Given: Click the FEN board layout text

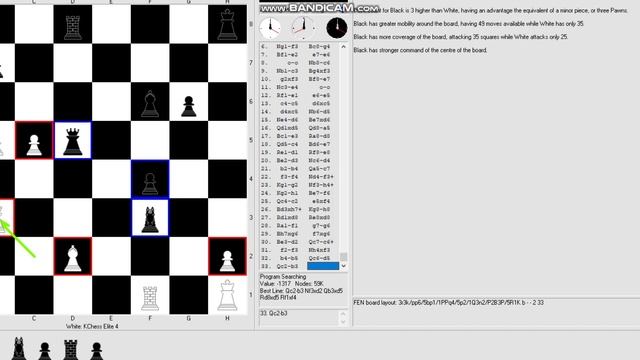Looking at the screenshot, I should [x=449, y=302].
